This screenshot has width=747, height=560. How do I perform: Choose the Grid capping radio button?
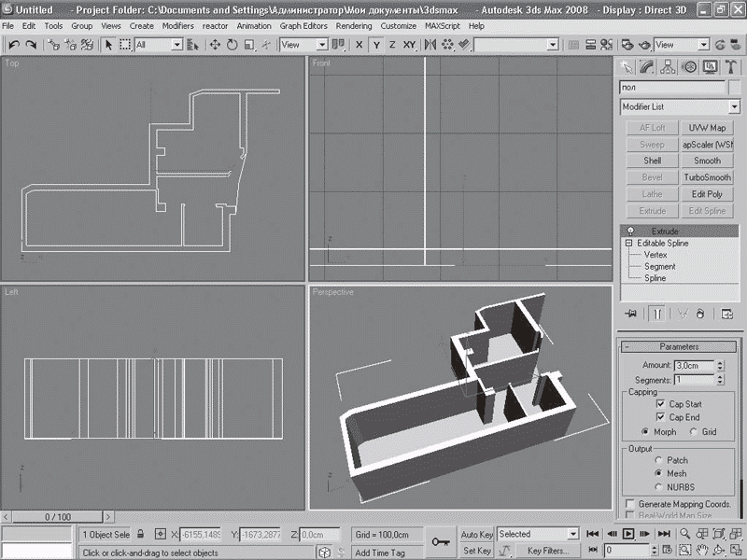pos(692,432)
